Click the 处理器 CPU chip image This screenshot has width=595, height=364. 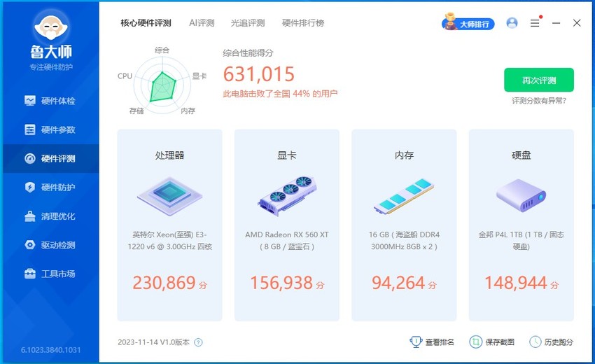pos(169,196)
